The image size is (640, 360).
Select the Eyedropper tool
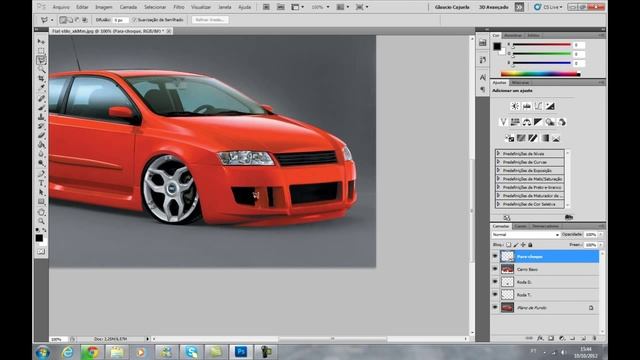click(x=41, y=87)
